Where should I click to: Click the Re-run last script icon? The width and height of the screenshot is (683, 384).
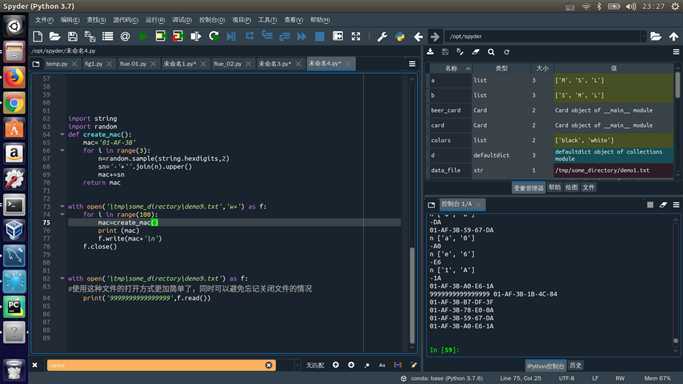click(x=213, y=37)
